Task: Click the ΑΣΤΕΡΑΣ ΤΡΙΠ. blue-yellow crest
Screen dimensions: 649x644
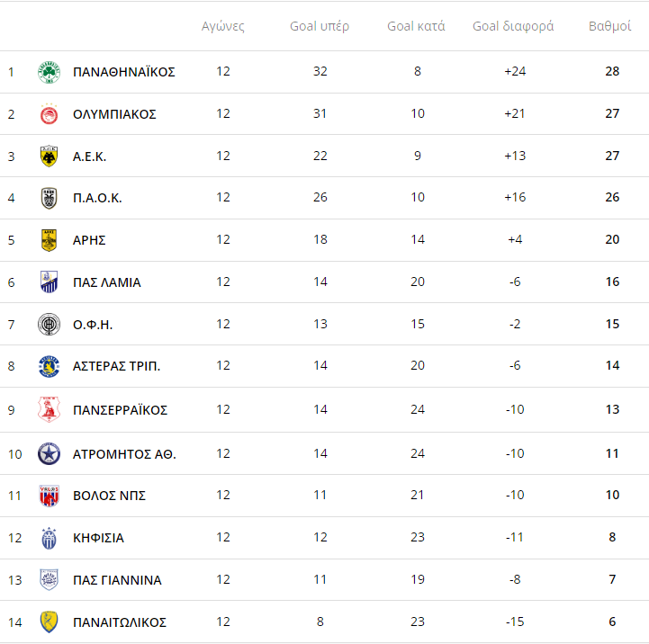Action: click(49, 366)
